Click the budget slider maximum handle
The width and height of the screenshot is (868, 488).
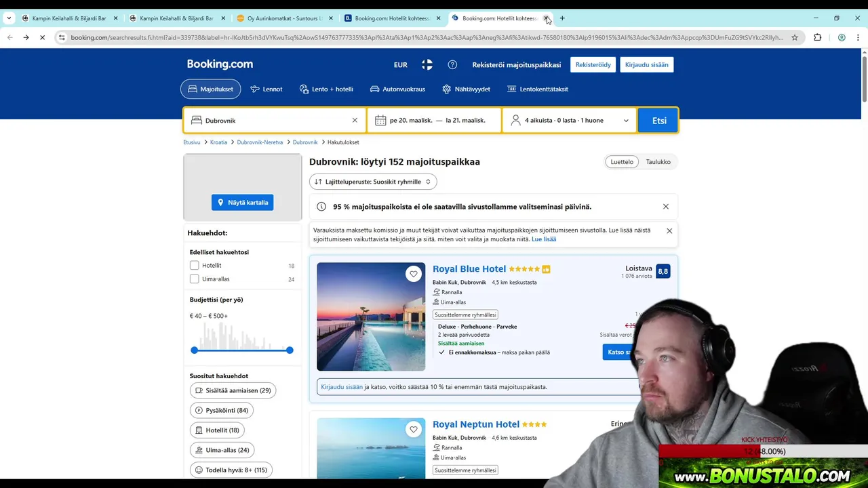(290, 350)
